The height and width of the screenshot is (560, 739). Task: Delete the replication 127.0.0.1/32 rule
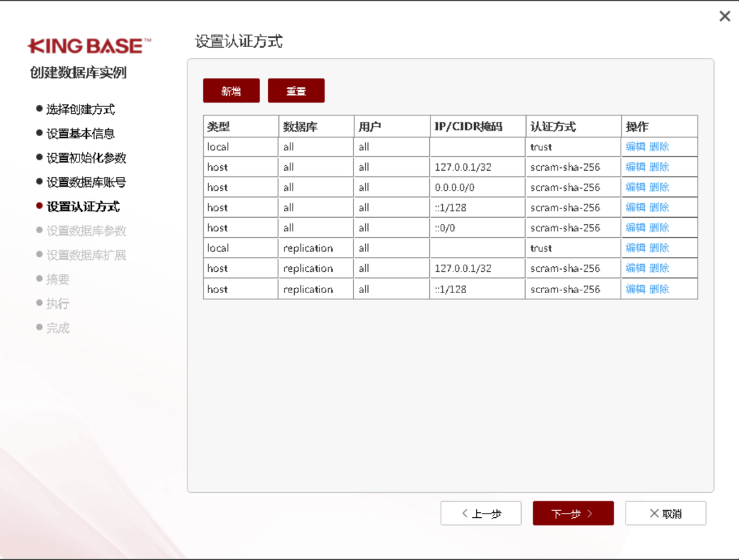point(659,268)
